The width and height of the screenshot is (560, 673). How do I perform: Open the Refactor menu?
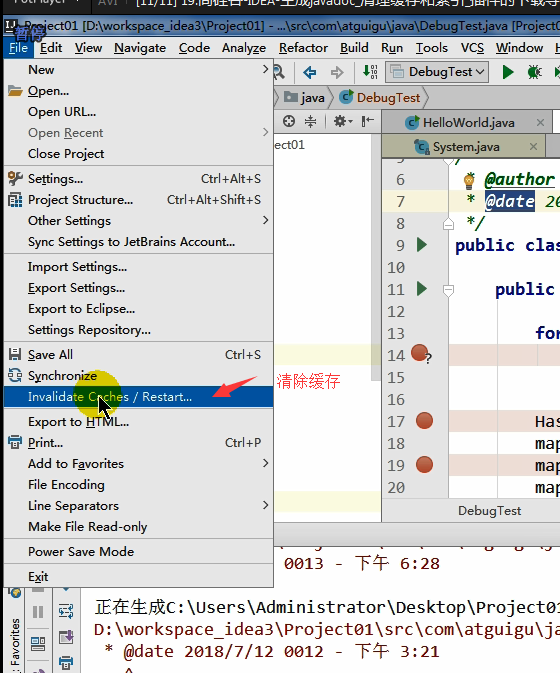[303, 48]
